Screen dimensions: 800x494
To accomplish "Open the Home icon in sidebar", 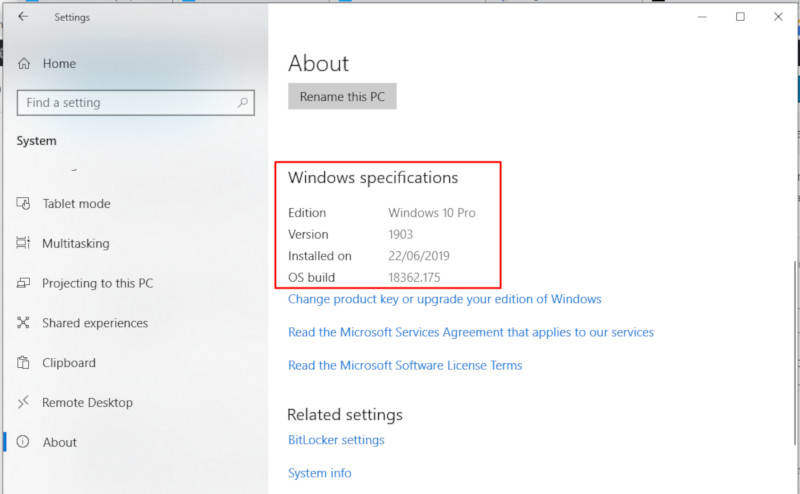I will (x=24, y=64).
